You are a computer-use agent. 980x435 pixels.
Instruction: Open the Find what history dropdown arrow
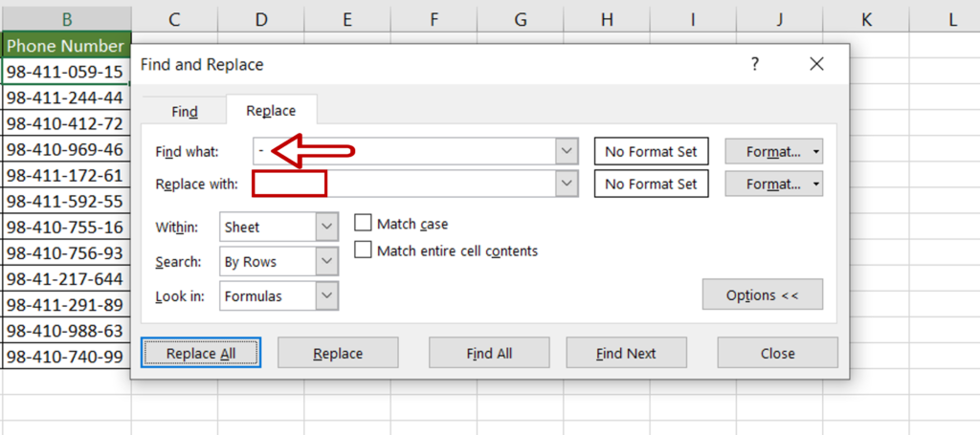pyautogui.click(x=567, y=152)
